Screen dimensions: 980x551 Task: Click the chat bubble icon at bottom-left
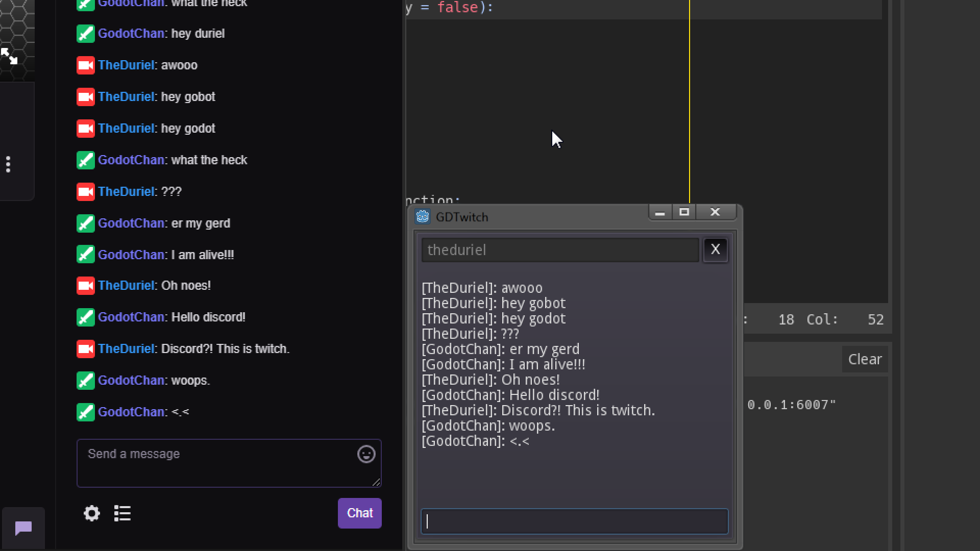click(23, 528)
